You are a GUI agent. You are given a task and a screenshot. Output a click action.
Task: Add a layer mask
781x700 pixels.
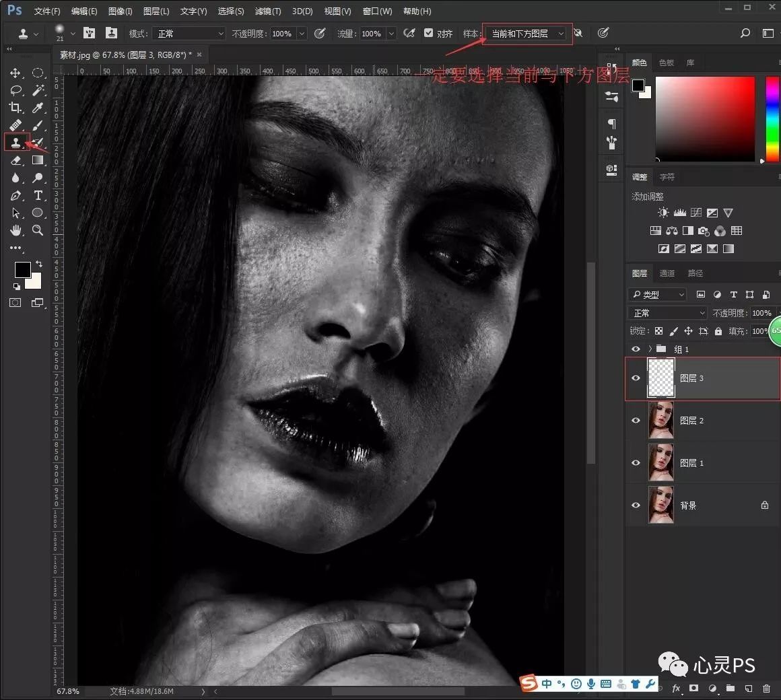(x=693, y=688)
